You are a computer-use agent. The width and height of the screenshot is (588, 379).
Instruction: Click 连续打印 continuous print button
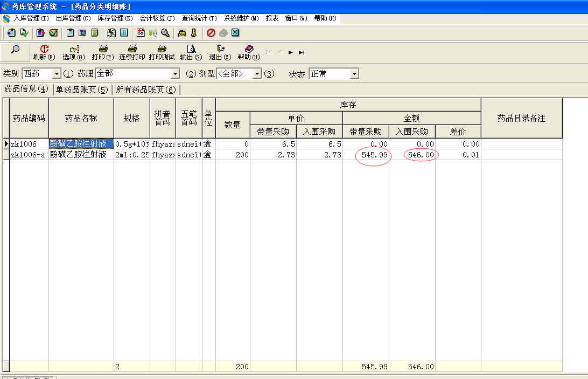pos(132,53)
